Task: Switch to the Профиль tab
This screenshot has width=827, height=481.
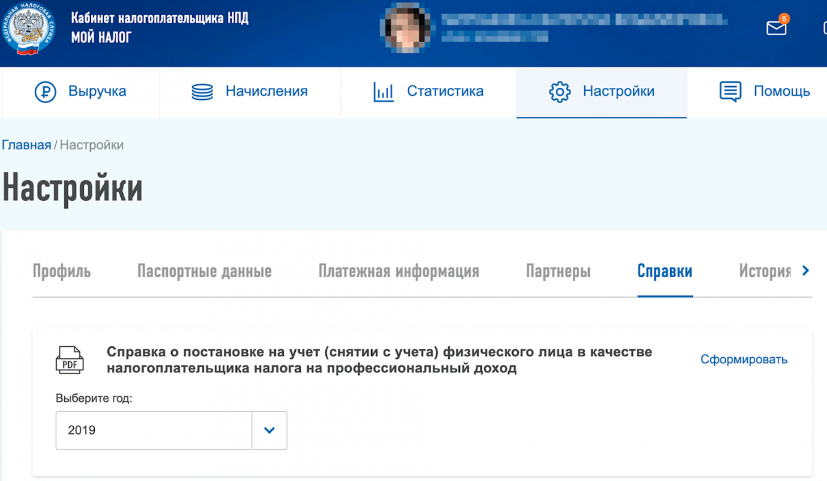Action: click(62, 271)
